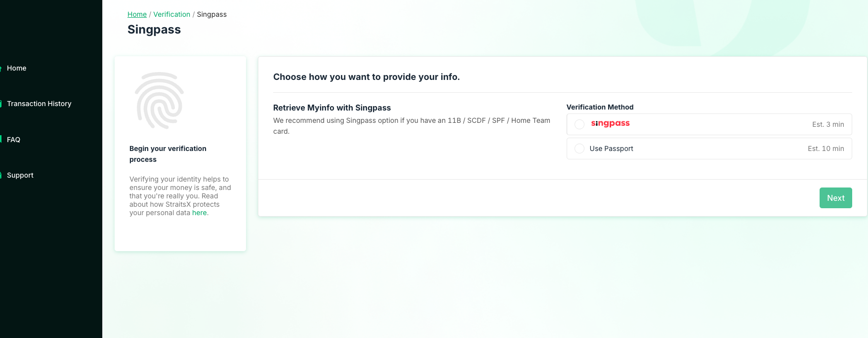Viewport: 868px width, 338px height.
Task: Open Home in the left sidebar
Action: pos(16,68)
